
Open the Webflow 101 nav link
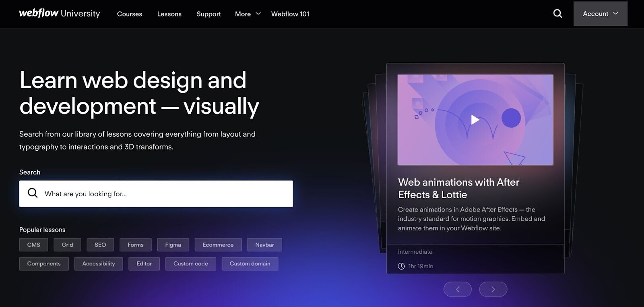pos(290,14)
